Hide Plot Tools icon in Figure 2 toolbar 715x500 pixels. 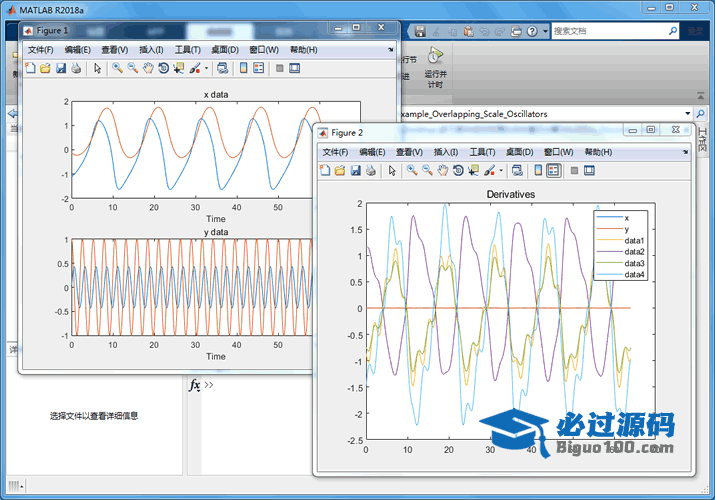tap(574, 170)
